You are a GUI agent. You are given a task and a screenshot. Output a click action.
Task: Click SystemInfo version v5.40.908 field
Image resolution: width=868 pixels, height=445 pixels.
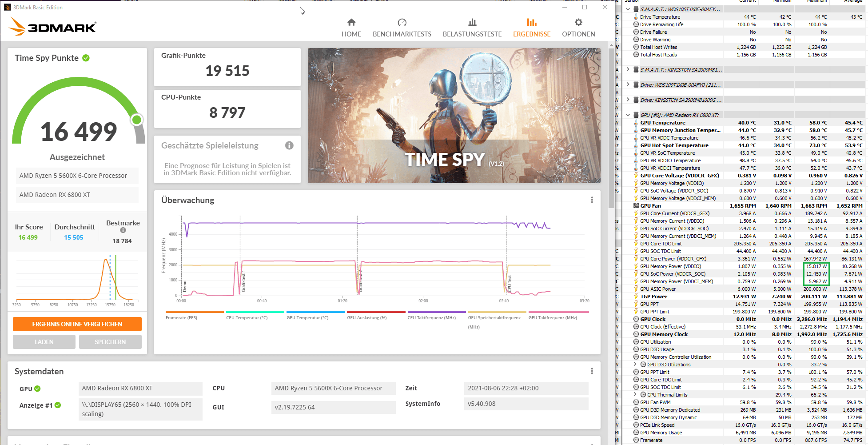click(x=526, y=404)
